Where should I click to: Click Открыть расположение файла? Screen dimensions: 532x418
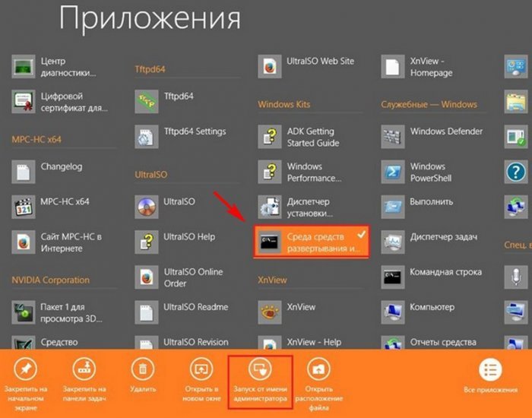pyautogui.click(x=319, y=383)
